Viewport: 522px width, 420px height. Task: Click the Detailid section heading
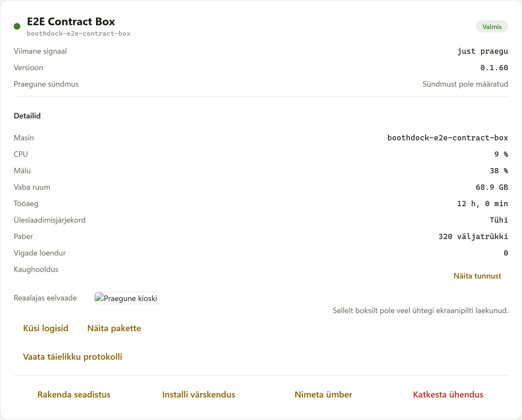pos(27,116)
